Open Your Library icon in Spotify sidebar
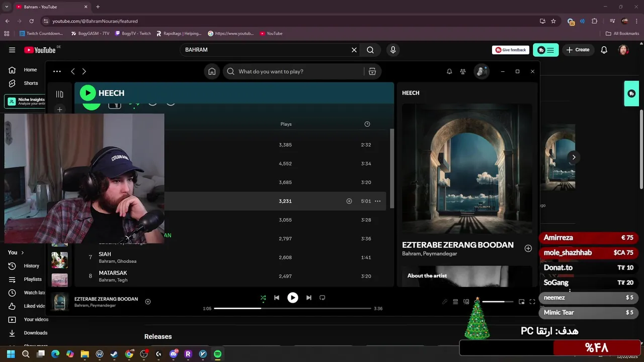Image resolution: width=644 pixels, height=362 pixels. click(59, 94)
